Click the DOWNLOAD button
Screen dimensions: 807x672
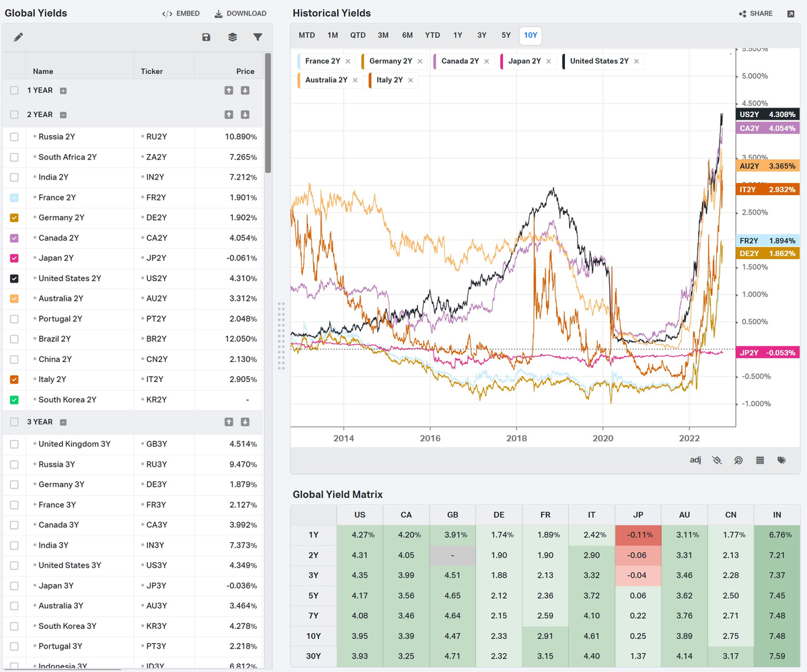click(240, 13)
